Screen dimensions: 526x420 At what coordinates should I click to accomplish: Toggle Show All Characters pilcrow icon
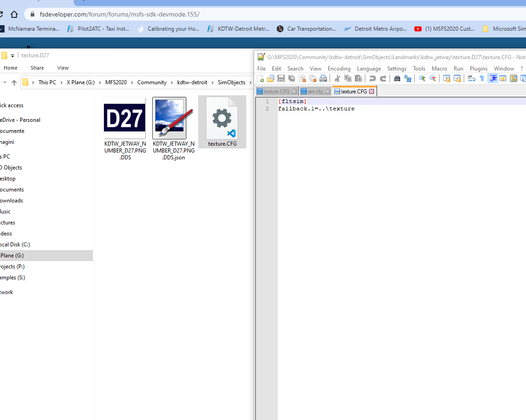tap(482, 78)
